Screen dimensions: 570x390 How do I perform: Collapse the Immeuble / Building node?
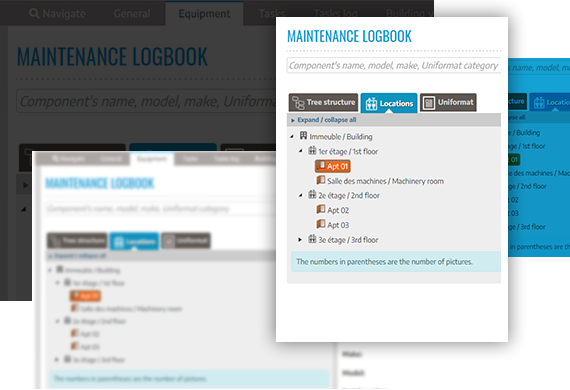click(x=292, y=137)
